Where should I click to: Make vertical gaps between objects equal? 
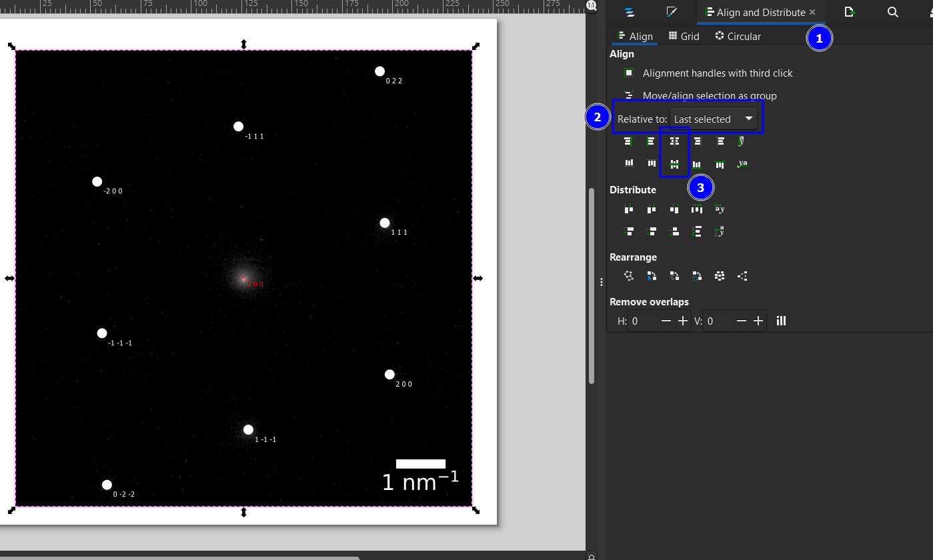tap(697, 231)
